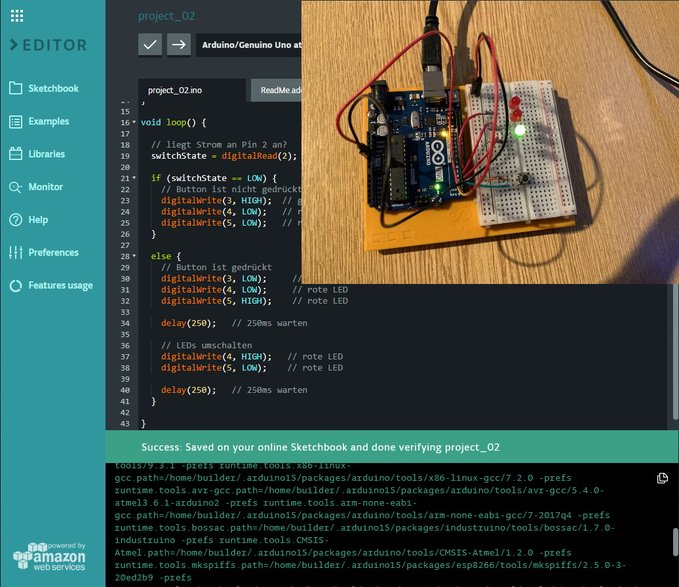Image resolution: width=679 pixels, height=587 pixels.
Task: Click 'digitalWrite(5, HIGH);' on line 32
Action: click(216, 301)
